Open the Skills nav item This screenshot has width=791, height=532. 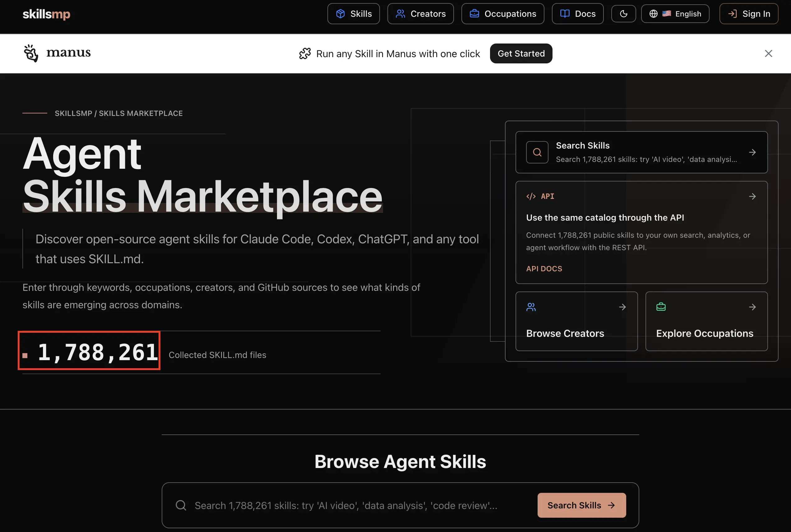click(x=354, y=14)
